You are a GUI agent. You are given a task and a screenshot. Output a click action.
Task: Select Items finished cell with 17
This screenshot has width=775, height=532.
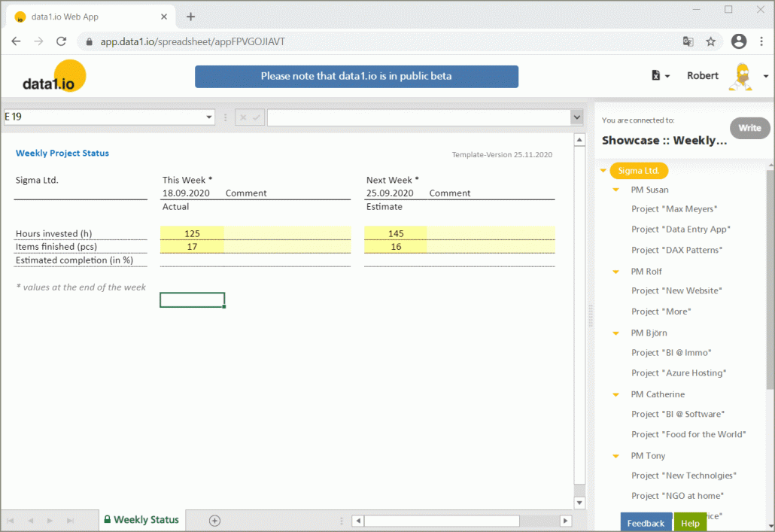(192, 247)
